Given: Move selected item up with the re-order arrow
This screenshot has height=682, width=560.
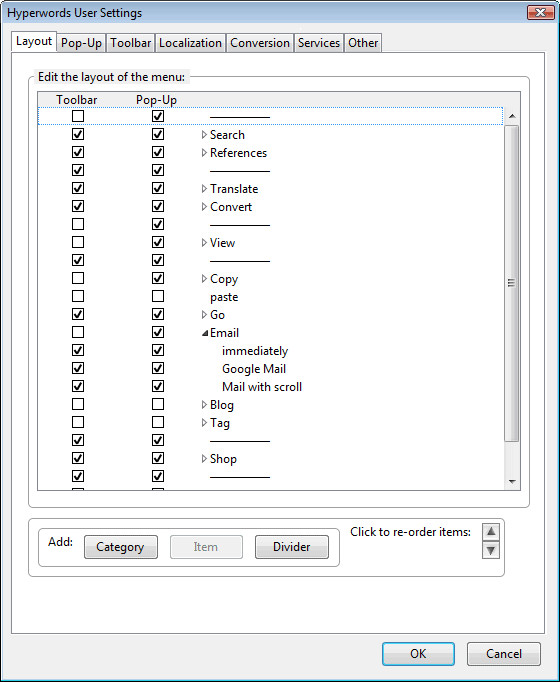Looking at the screenshot, I should [x=491, y=532].
